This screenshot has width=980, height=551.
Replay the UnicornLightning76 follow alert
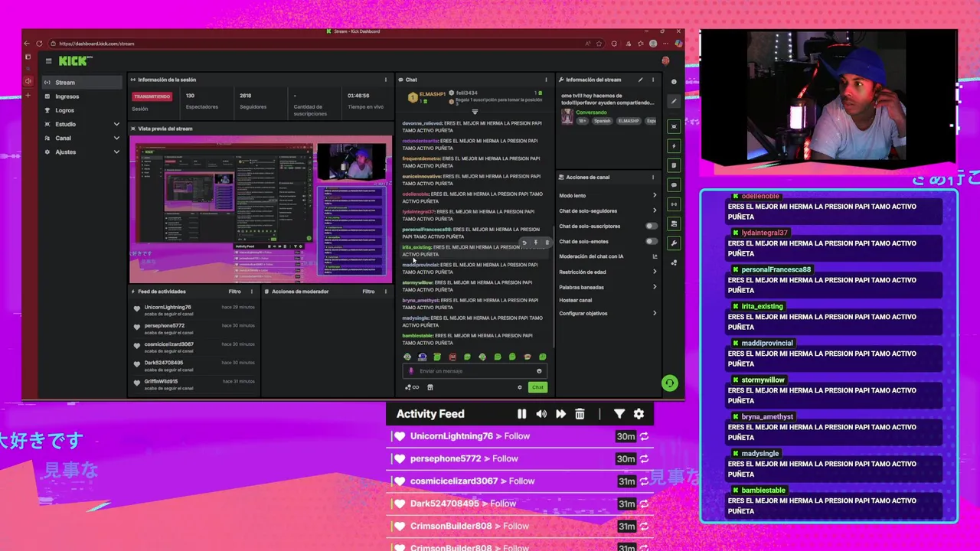pyautogui.click(x=645, y=436)
